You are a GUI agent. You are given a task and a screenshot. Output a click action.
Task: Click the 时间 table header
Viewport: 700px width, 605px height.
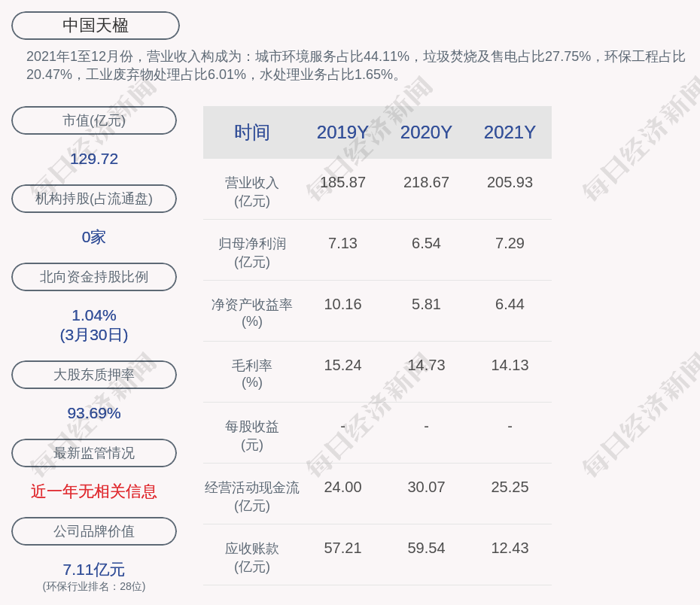tap(251, 132)
